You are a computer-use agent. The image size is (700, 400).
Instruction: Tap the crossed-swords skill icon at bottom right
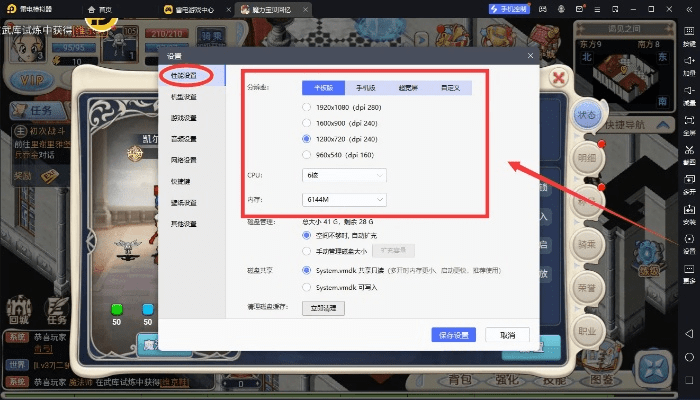(653, 369)
